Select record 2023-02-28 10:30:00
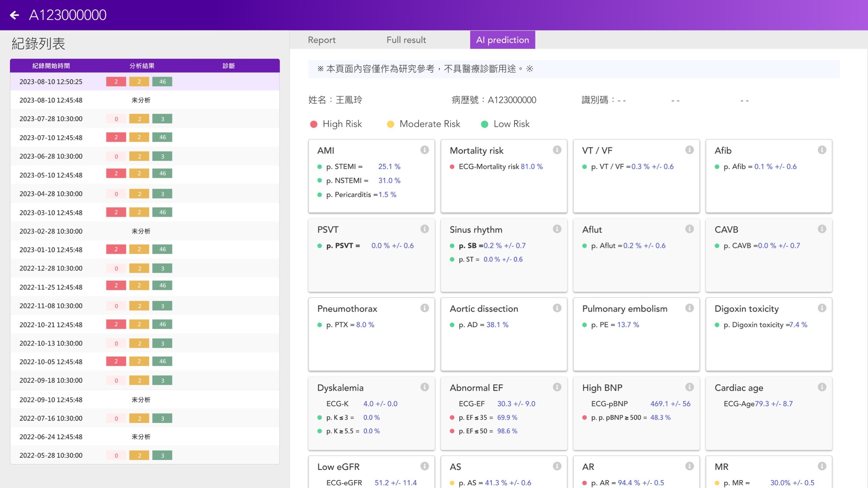Image resolution: width=868 pixels, height=488 pixels. point(144,231)
